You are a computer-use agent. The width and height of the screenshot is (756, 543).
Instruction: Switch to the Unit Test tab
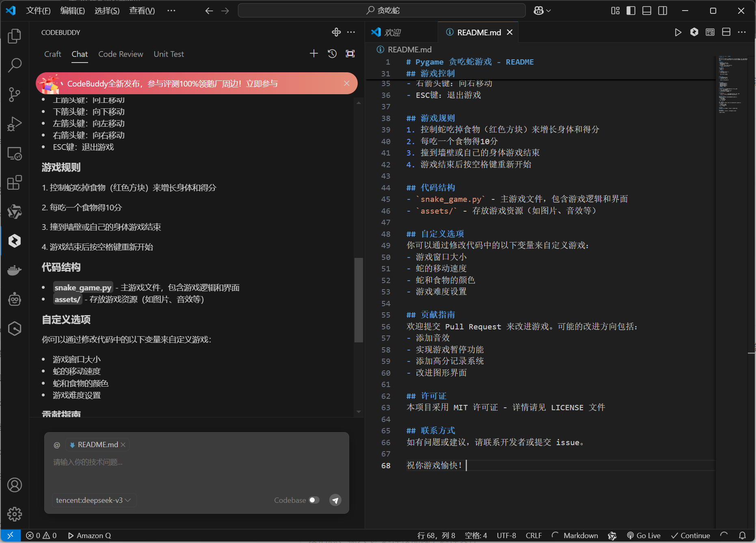(x=168, y=54)
